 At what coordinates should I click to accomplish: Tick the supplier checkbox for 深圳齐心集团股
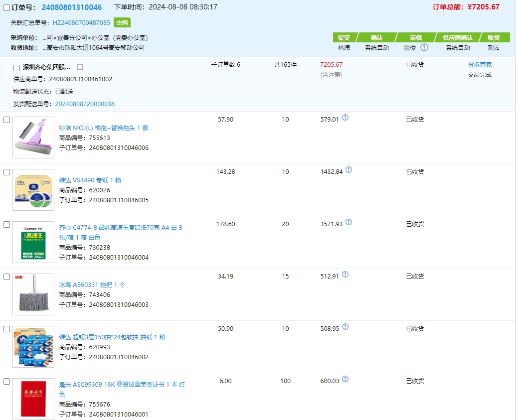point(16,68)
